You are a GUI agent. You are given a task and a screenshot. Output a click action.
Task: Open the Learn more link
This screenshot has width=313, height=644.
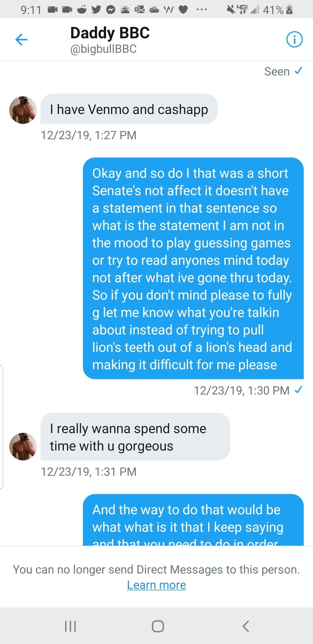156,585
